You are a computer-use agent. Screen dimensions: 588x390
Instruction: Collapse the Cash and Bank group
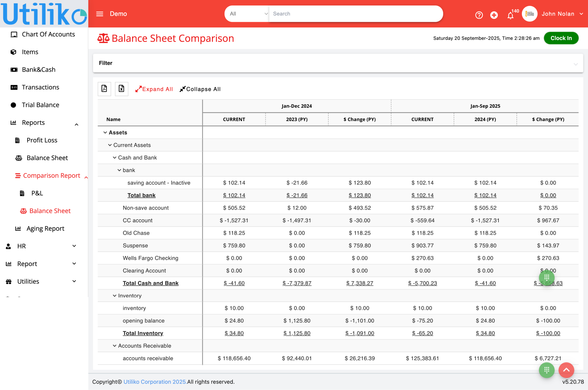point(114,157)
